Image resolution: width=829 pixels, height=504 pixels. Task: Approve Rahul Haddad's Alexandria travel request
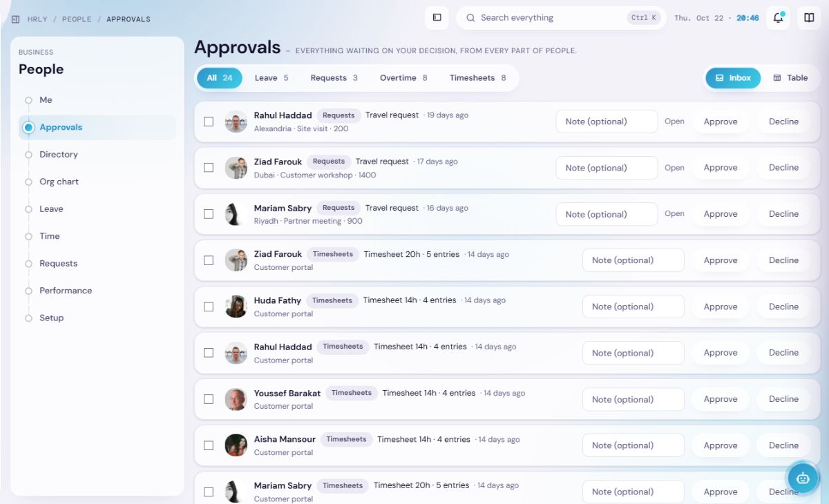pos(721,122)
